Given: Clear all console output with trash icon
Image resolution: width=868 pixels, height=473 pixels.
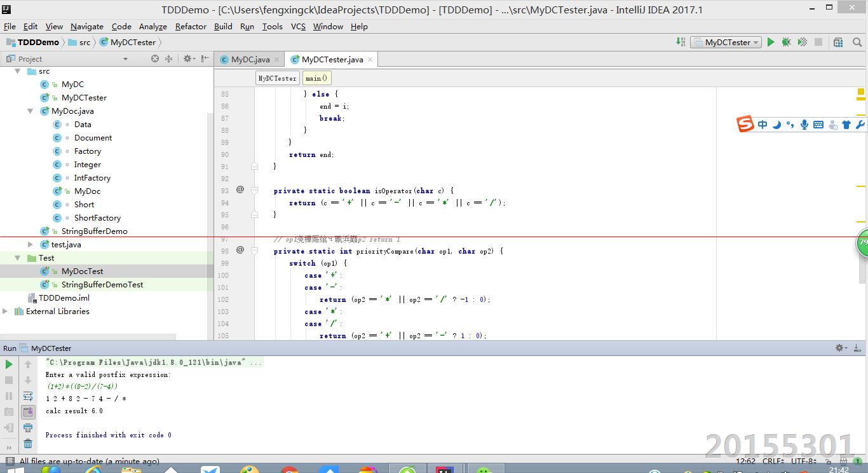Looking at the screenshot, I should pyautogui.click(x=28, y=444).
